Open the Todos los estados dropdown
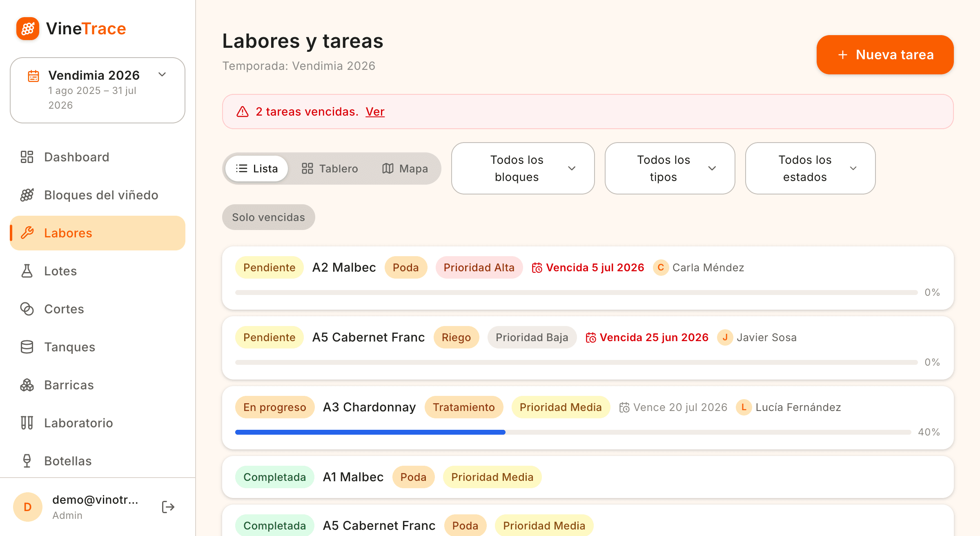 click(x=811, y=168)
